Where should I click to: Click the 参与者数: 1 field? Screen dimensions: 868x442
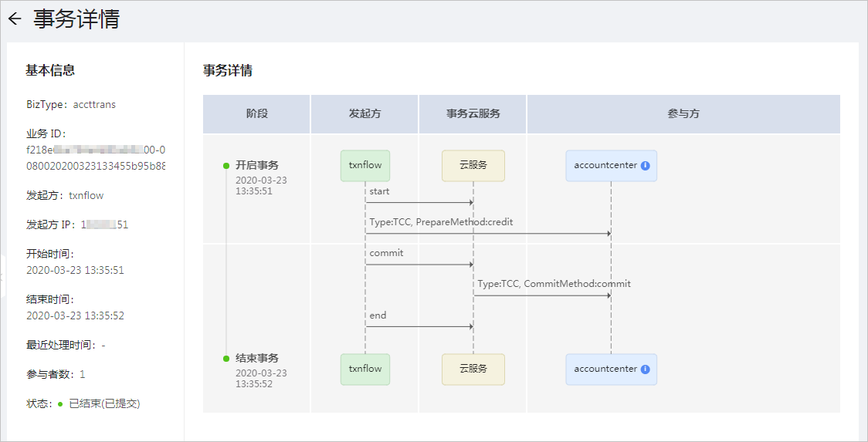[x=56, y=375]
